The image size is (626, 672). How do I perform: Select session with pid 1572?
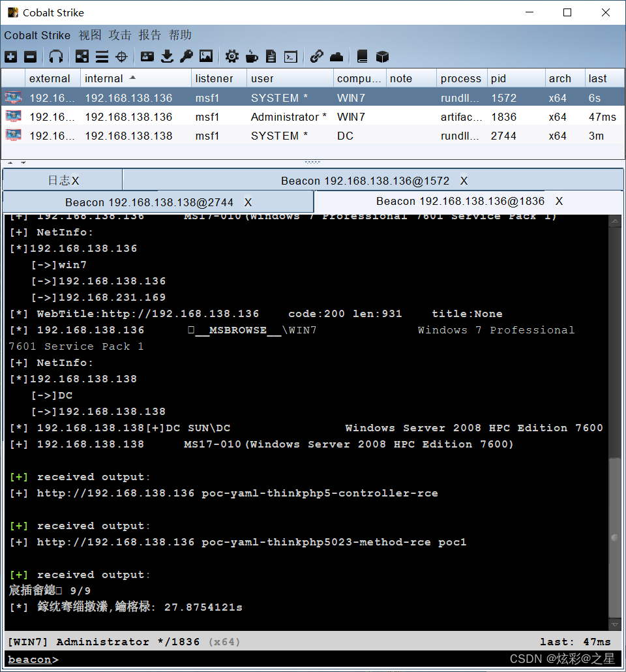[x=312, y=98]
